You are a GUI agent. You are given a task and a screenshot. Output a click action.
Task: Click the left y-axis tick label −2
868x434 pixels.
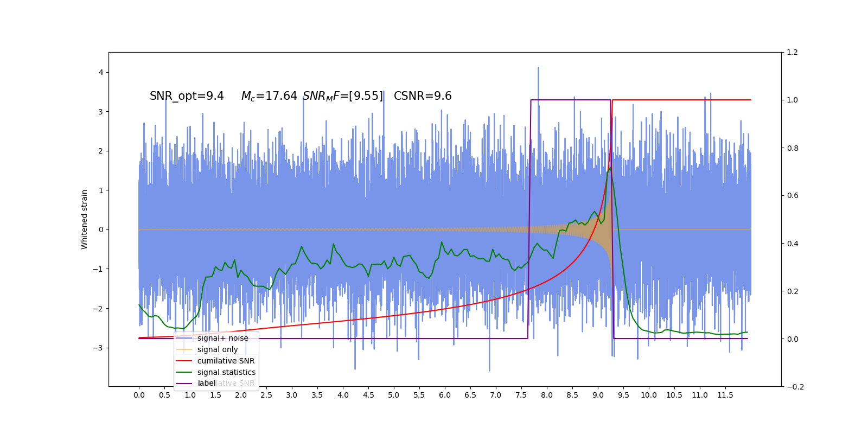pos(98,309)
